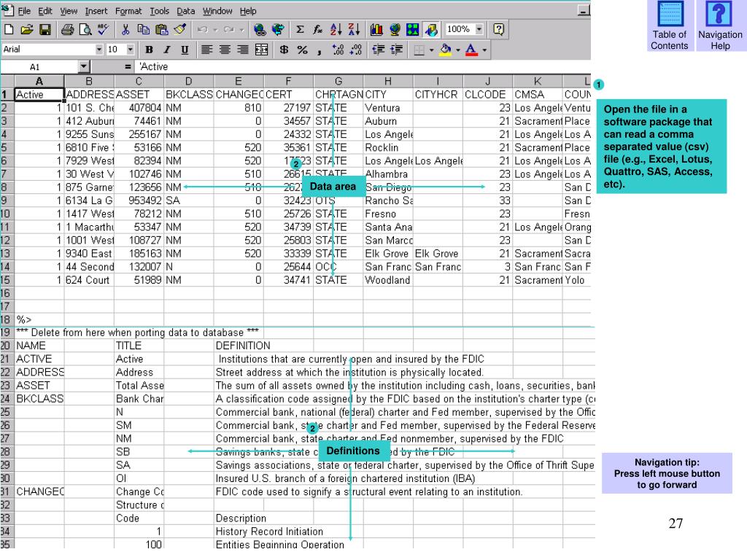Screen dimensions: 747x560
Task: Expand the Name Box dropdown arrow
Action: coord(84,67)
